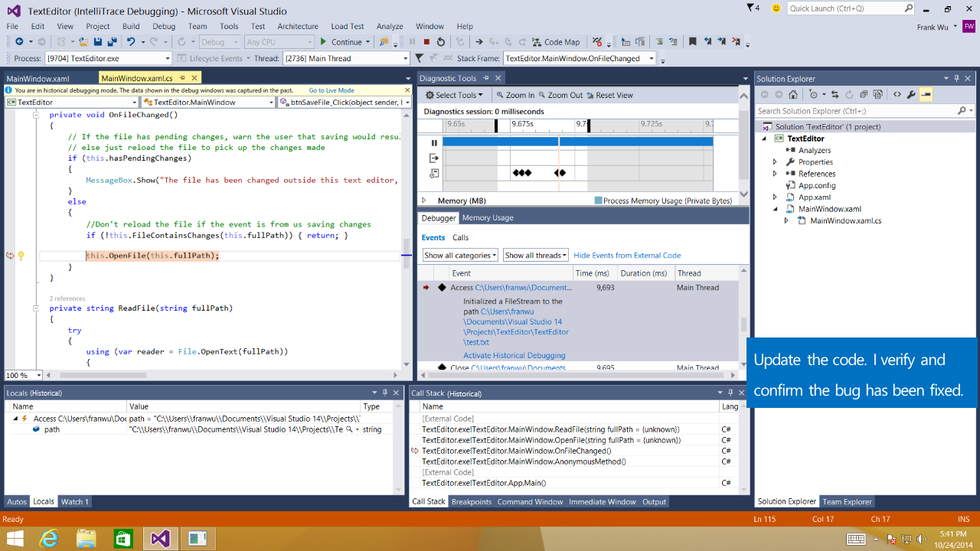
Task: Toggle the Preview Selected Items button
Action: 926,94
